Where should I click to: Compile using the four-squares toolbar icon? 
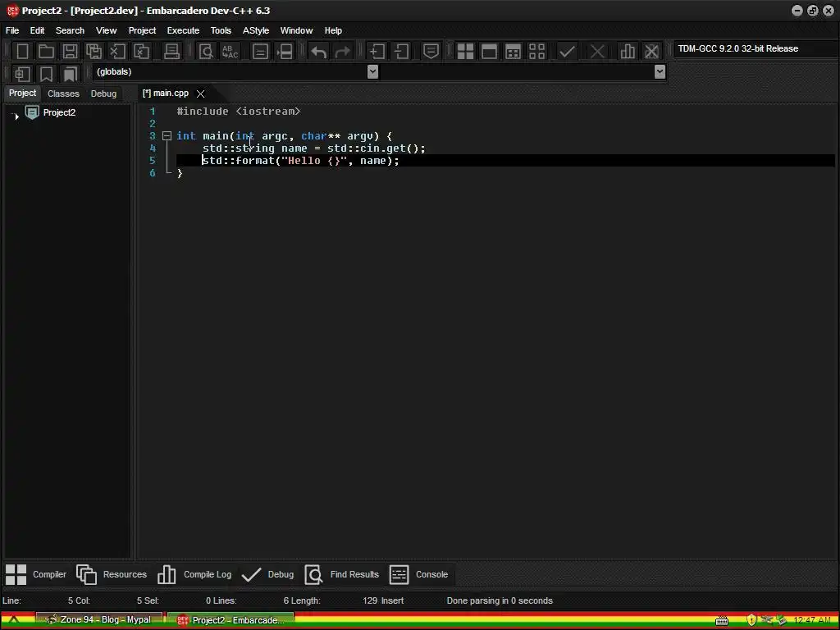(x=465, y=52)
